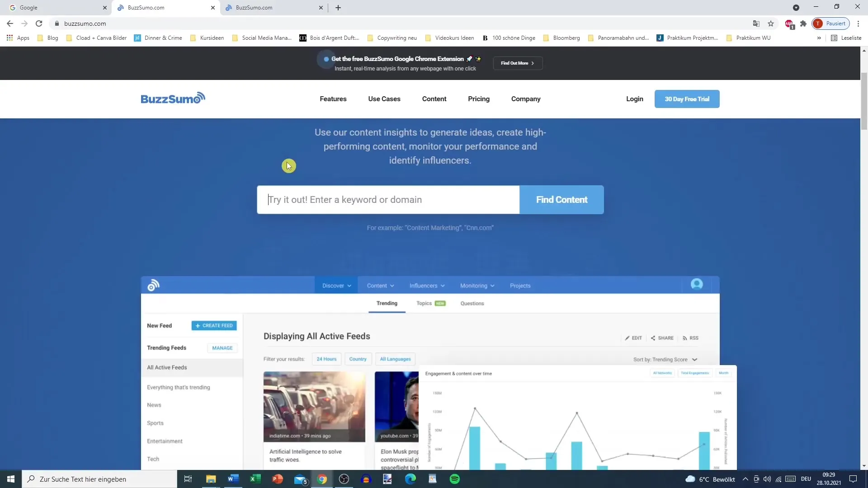Click Windows taskbar search box
The height and width of the screenshot is (488, 868).
pos(99,479)
